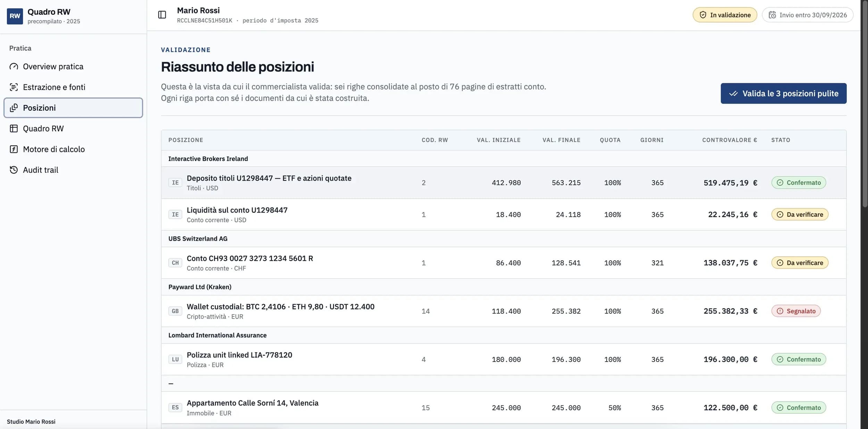The height and width of the screenshot is (429, 868).
Task: Click the POSIZIONE column header
Action: tap(186, 140)
